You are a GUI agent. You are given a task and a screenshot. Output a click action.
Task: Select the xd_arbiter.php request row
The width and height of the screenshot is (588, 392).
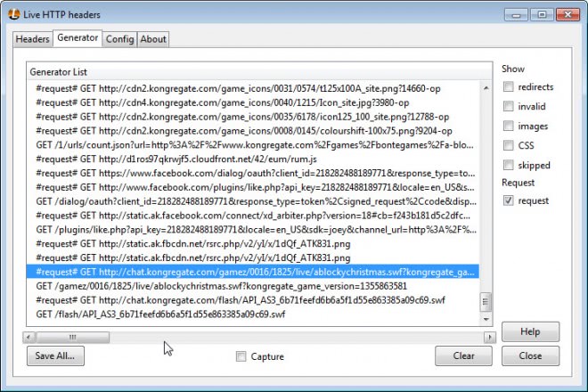click(x=252, y=216)
